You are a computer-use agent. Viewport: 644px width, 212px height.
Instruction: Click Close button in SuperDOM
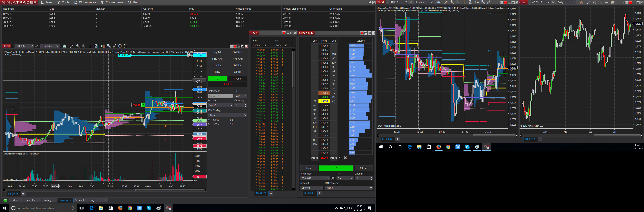[x=364, y=168]
